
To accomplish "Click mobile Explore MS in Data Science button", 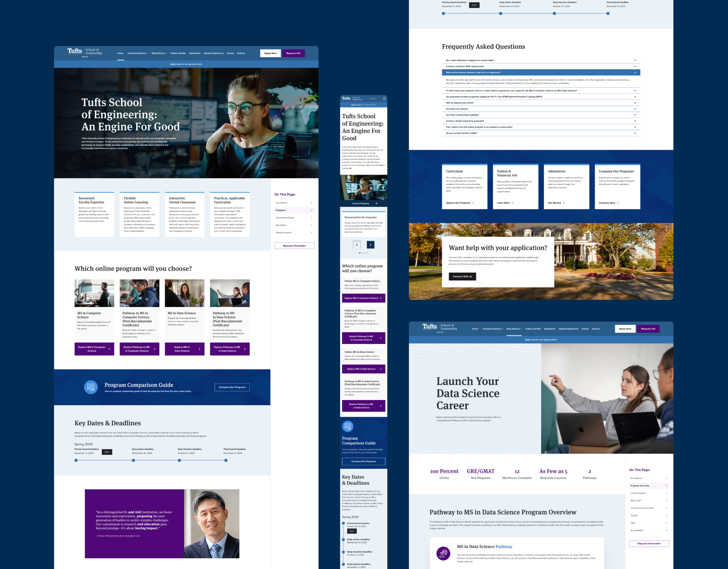I will (364, 369).
